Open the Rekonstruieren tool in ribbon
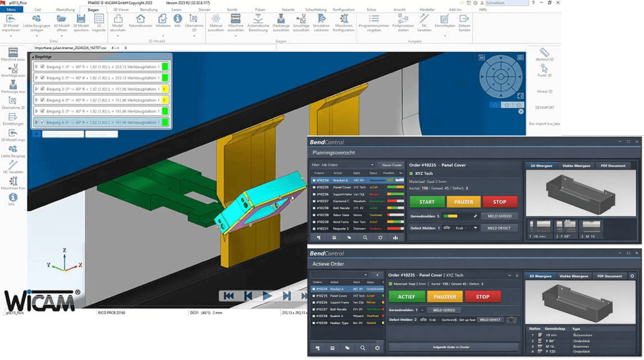Viewport: 644px width, 360px height. pyautogui.click(x=141, y=21)
